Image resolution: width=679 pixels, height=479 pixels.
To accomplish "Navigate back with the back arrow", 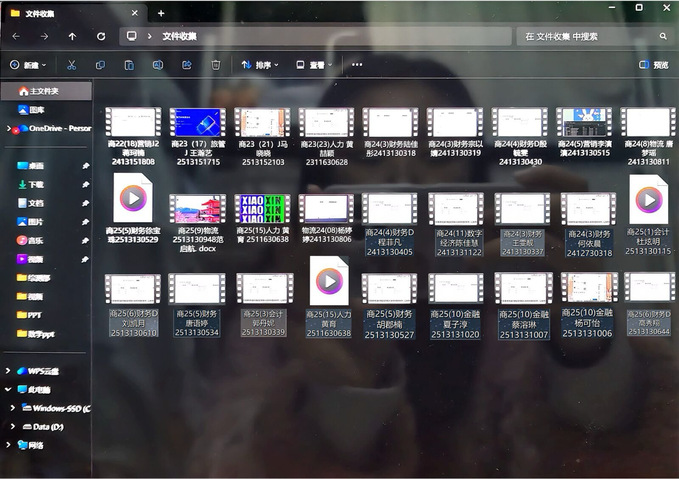I will pyautogui.click(x=15, y=36).
